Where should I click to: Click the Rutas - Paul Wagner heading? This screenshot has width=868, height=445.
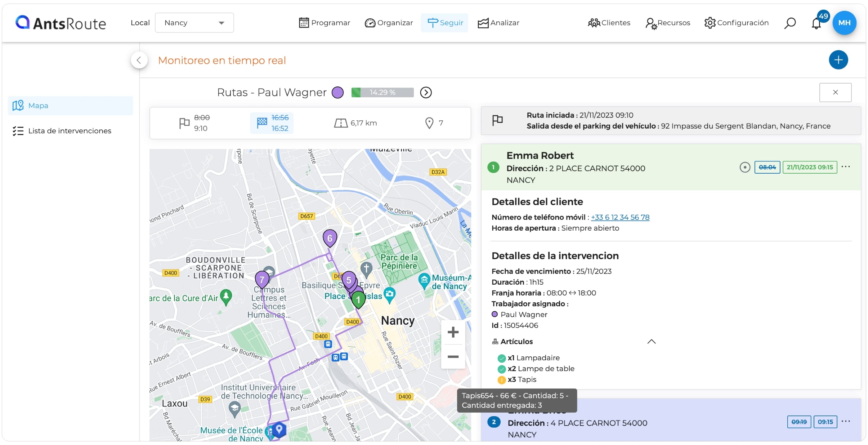point(272,93)
